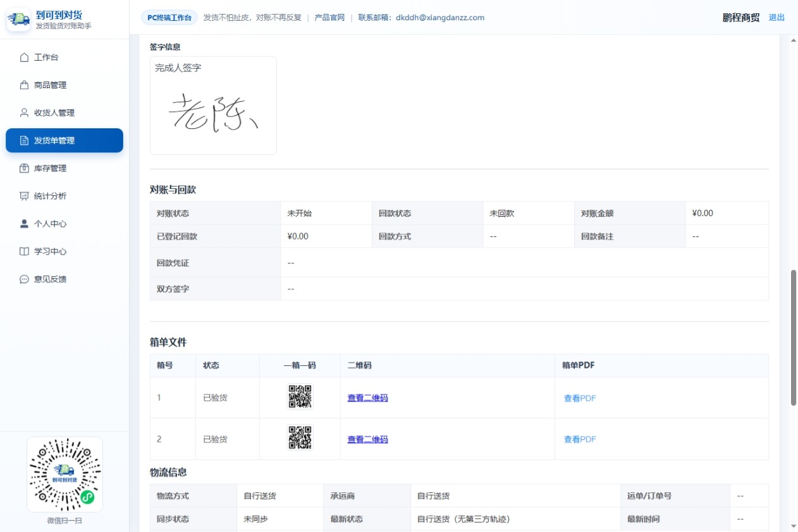Screen dimensions: 798x532
Task: Click the user icon beside 个人中心
Action: 24,224
